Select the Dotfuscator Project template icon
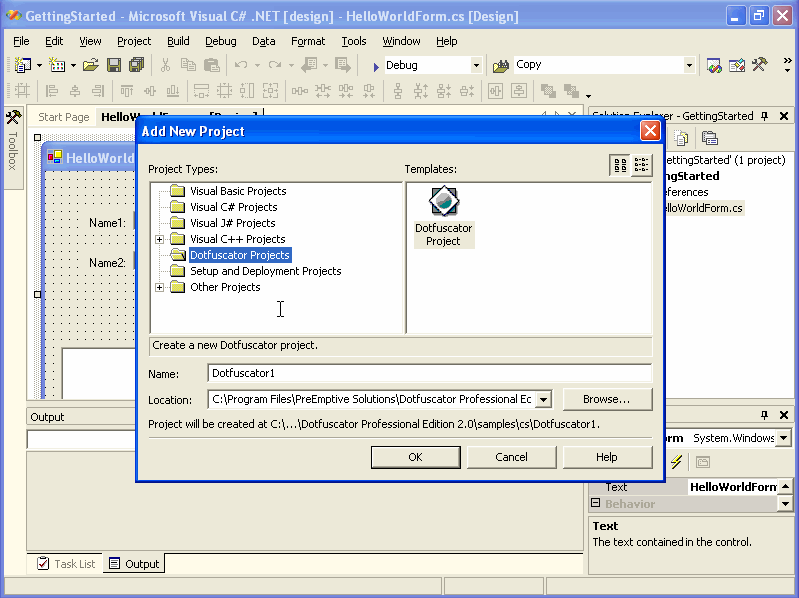Image resolution: width=799 pixels, height=598 pixels. pos(443,203)
